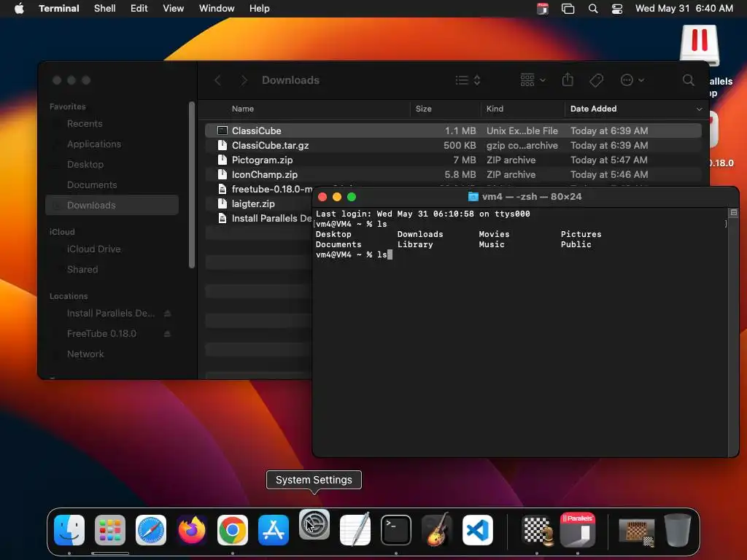Open Launchpad in the Dock
The height and width of the screenshot is (560, 747).
[110, 529]
